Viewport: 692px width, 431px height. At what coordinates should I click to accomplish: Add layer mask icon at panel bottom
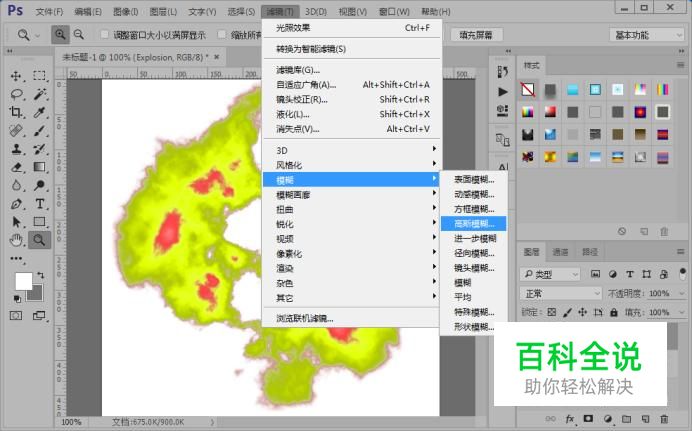(588, 419)
